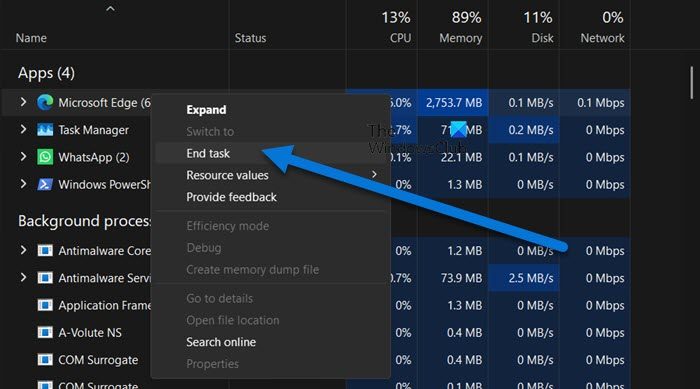Sort processes by Network column header
The width and height of the screenshot is (700, 389).
pos(602,27)
